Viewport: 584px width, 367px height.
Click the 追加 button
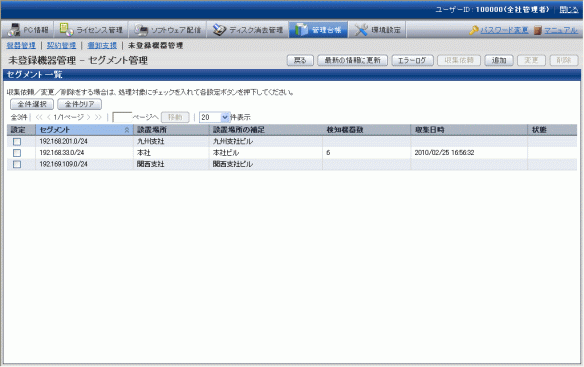(x=499, y=60)
